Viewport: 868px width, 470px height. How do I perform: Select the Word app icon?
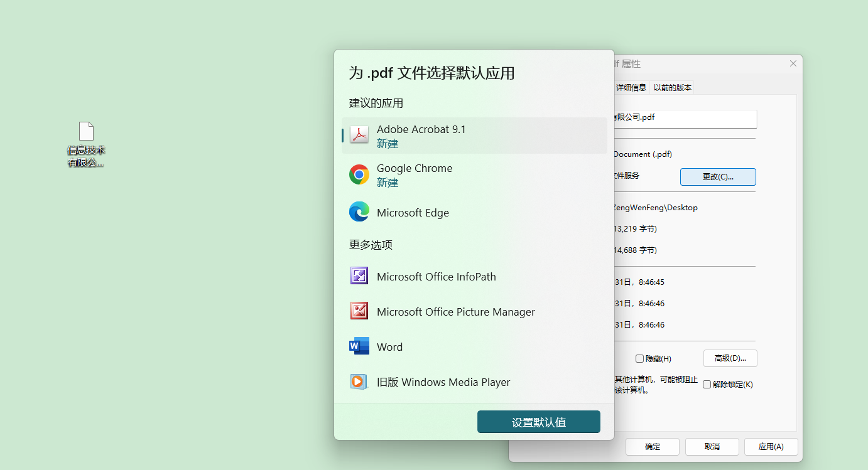click(359, 346)
